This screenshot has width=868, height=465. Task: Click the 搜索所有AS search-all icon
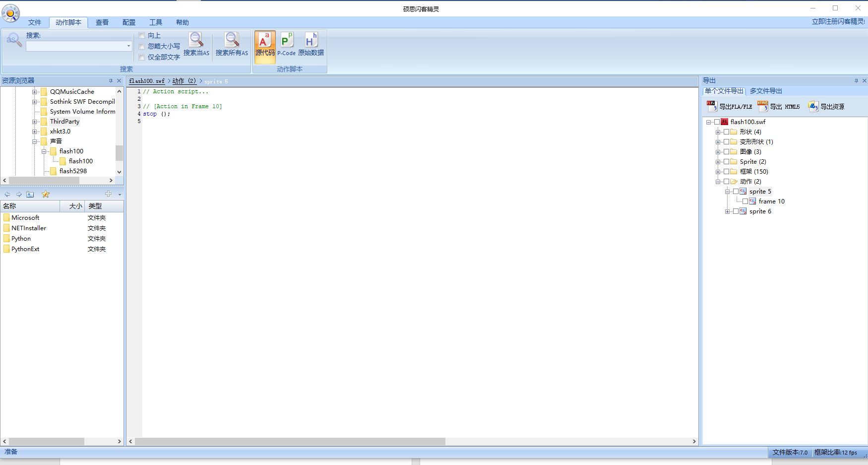click(232, 40)
